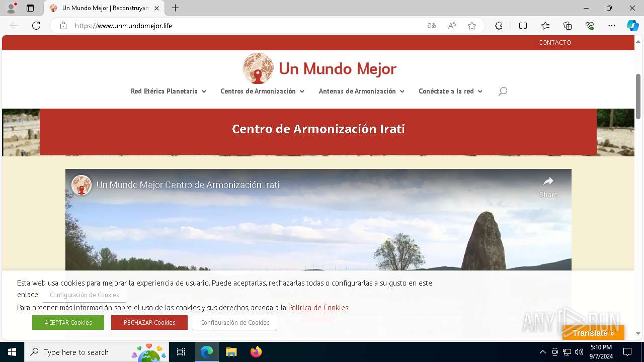This screenshot has height=362, width=644.
Task: Click the video Share button
Action: [x=548, y=187]
